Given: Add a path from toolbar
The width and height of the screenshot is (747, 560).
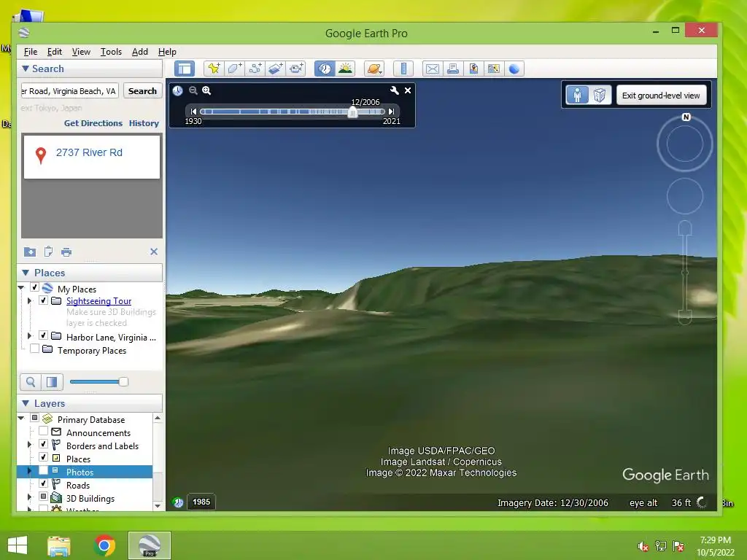Looking at the screenshot, I should [x=255, y=69].
